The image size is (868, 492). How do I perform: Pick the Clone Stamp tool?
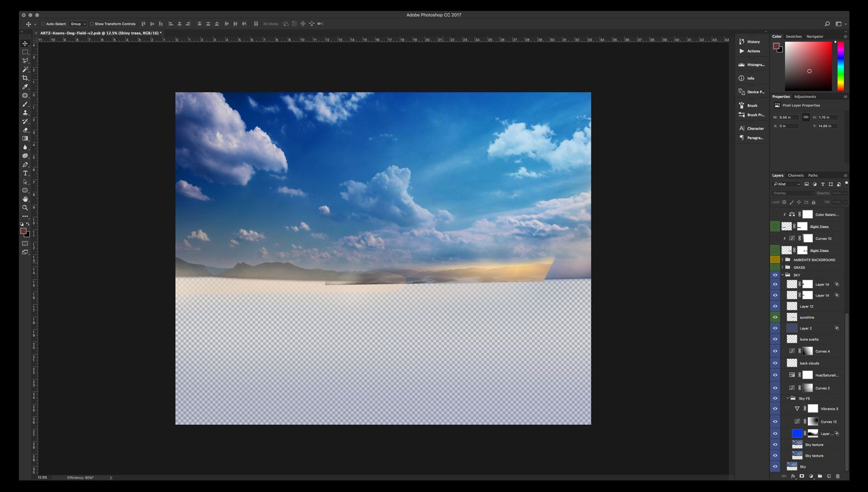click(x=25, y=112)
